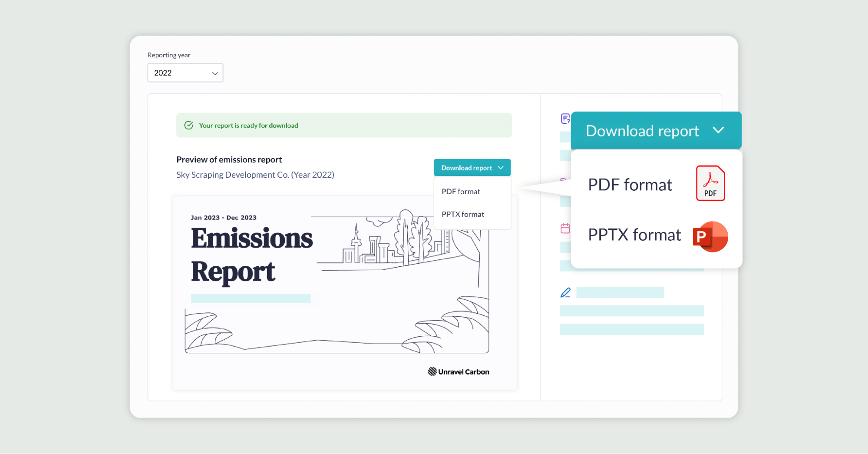
Task: Click the 'Your report is ready' banner
Action: (344, 125)
